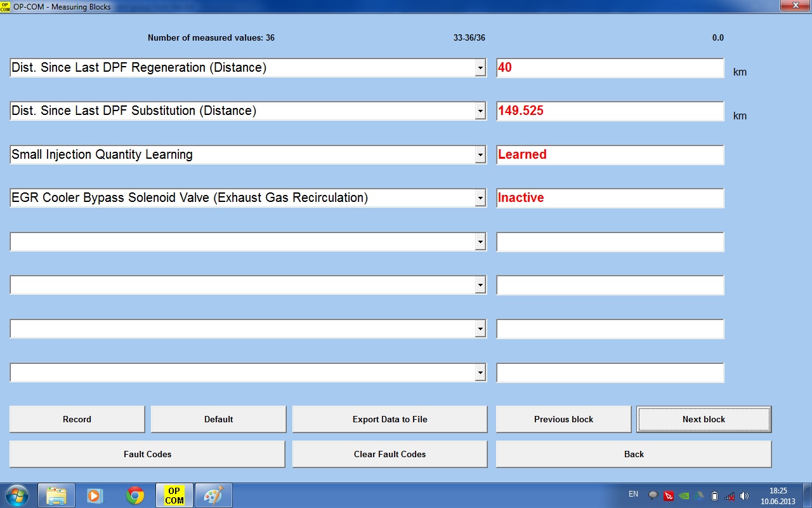The height and width of the screenshot is (508, 812).
Task: Expand the DPF Regeneration distance dropdown
Action: (x=480, y=68)
